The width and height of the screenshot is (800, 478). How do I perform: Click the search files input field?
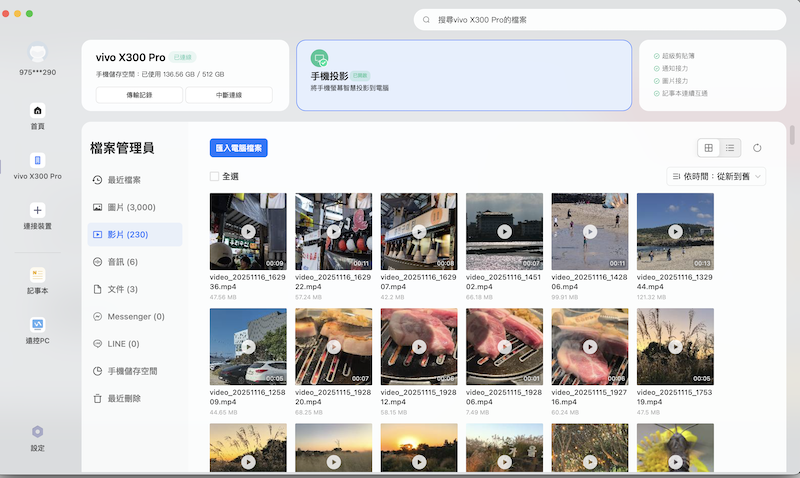(x=600, y=20)
